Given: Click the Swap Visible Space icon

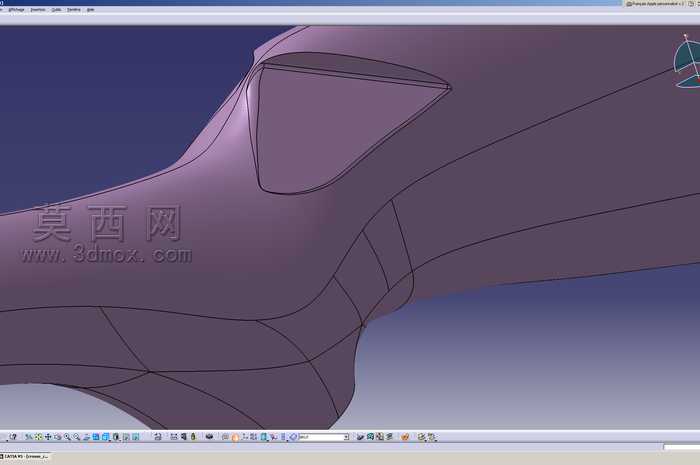Looking at the screenshot, I should tap(136, 437).
